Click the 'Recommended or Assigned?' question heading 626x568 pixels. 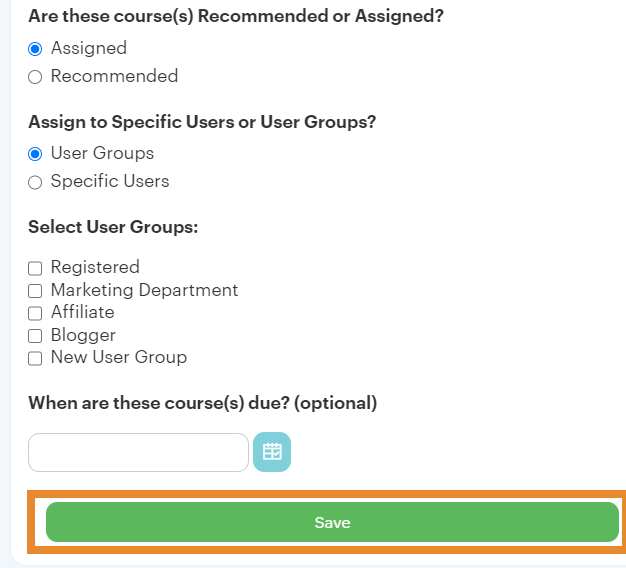[236, 16]
